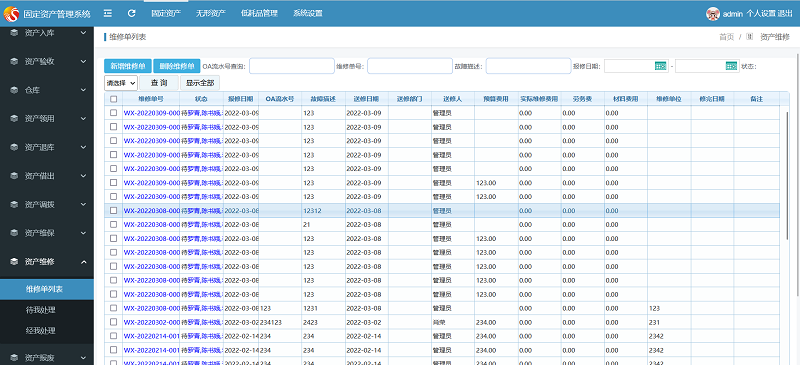Click the breadcrumb icon before 资产维修
The width and height of the screenshot is (800, 365).
[x=749, y=37]
